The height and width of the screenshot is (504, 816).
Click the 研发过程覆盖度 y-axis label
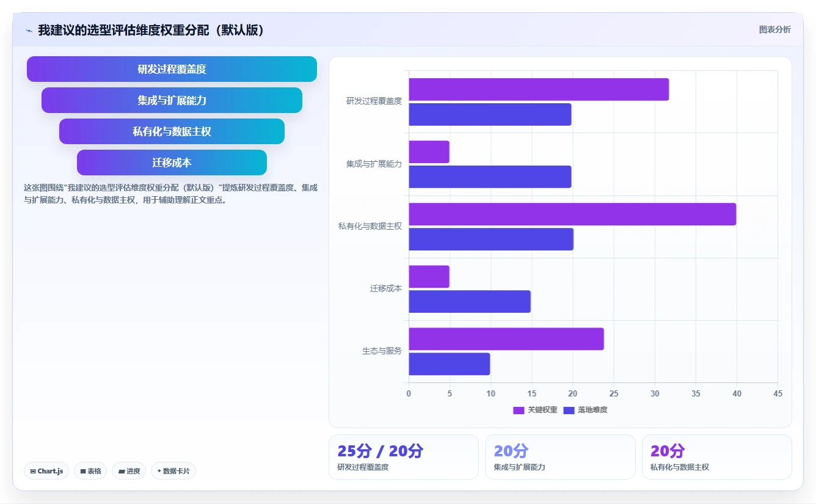click(374, 101)
